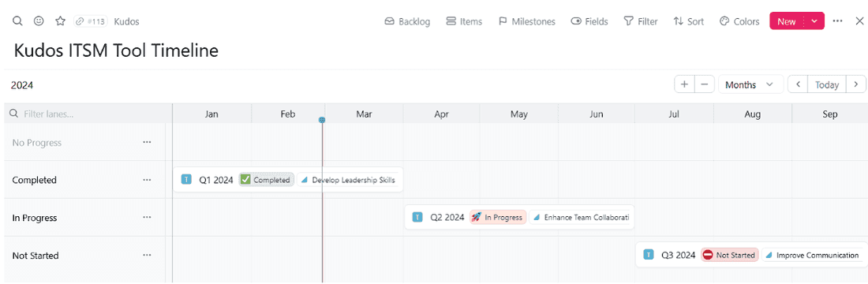Click the Q2 2024 card type icon
This screenshot has width=868, height=284.
417,217
